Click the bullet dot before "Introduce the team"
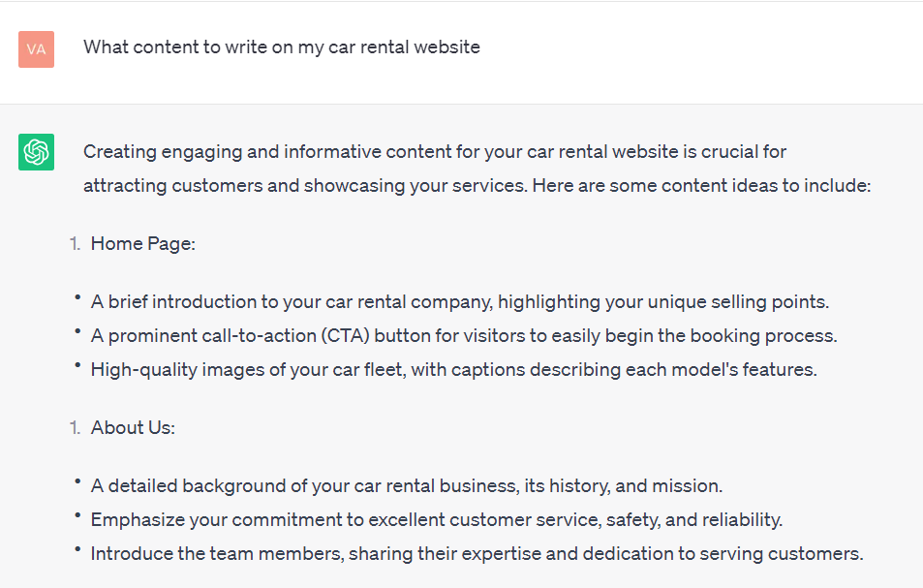This screenshot has width=923, height=588. [76, 549]
